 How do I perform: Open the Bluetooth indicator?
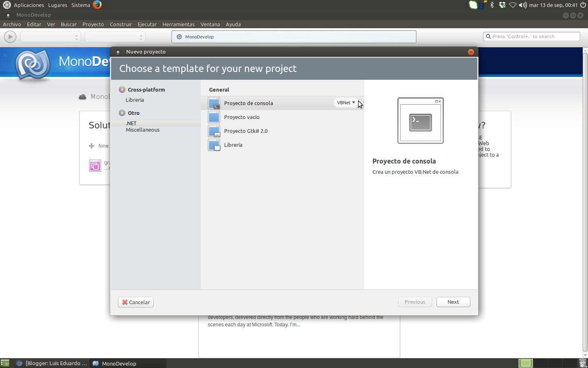(x=492, y=5)
